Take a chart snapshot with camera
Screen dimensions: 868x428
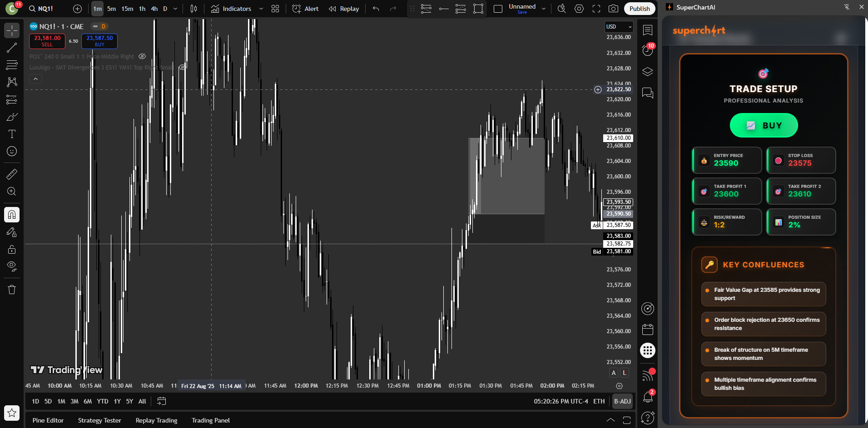pos(613,9)
